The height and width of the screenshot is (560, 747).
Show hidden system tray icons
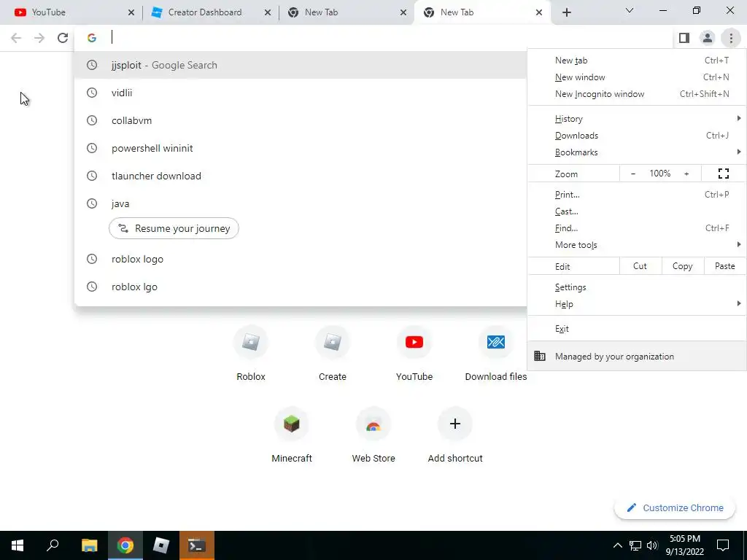tap(617, 545)
